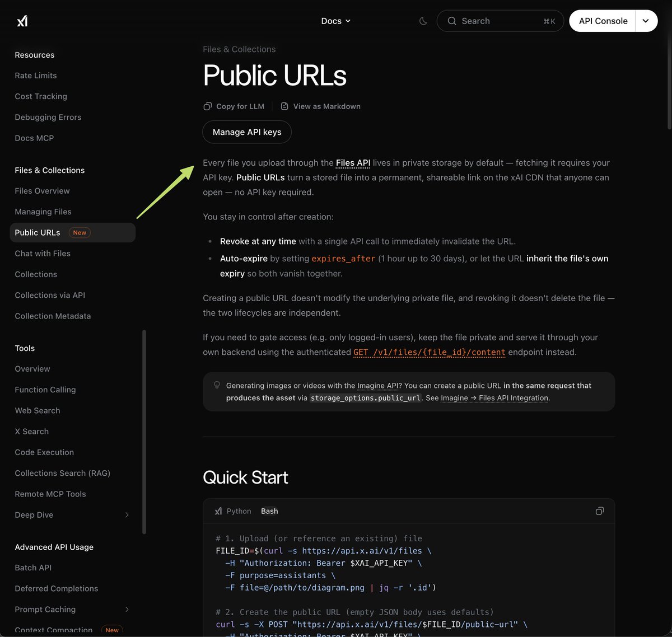This screenshot has height=637, width=672.
Task: Open Collection Metadata page
Action: coord(53,316)
